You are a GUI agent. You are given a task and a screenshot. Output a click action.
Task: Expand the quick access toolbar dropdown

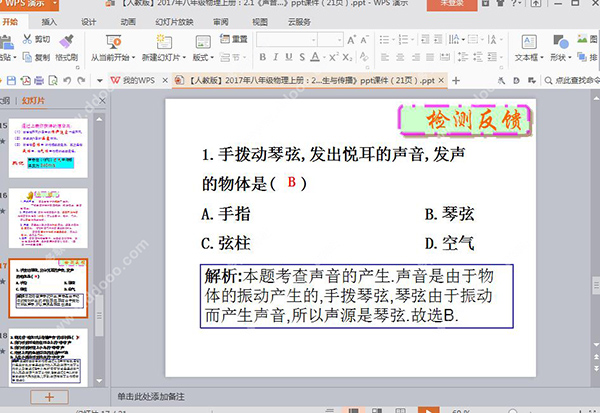coord(100,81)
